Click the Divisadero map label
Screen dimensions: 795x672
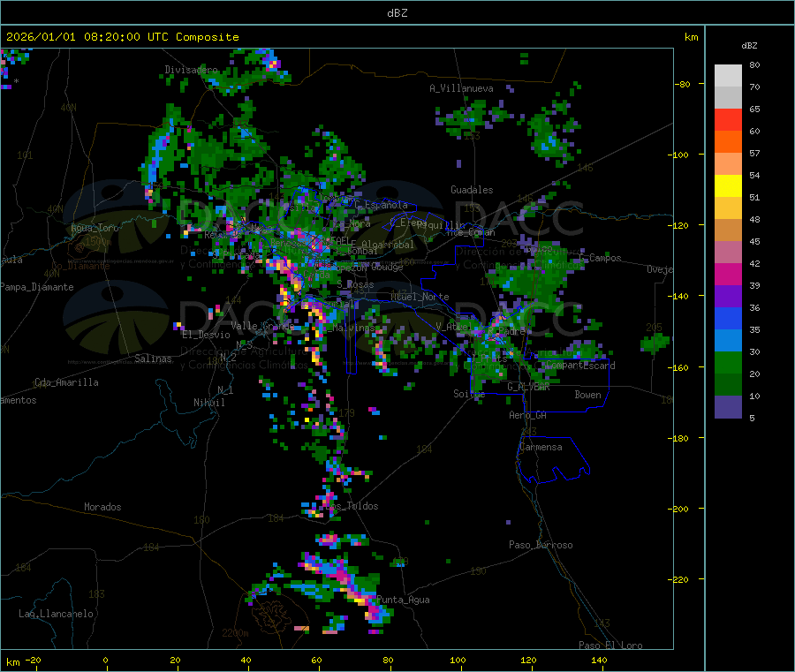[x=191, y=70]
